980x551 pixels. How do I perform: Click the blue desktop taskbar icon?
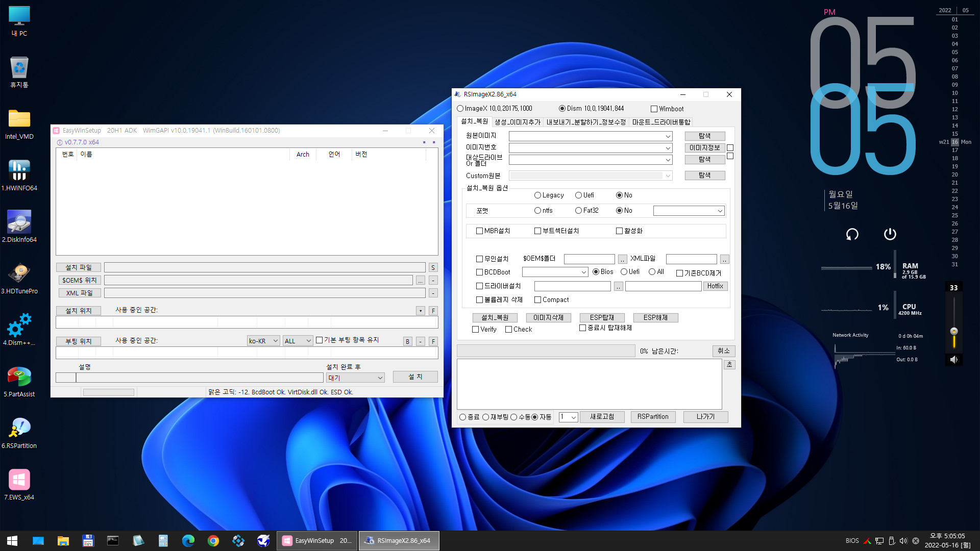coord(38,541)
